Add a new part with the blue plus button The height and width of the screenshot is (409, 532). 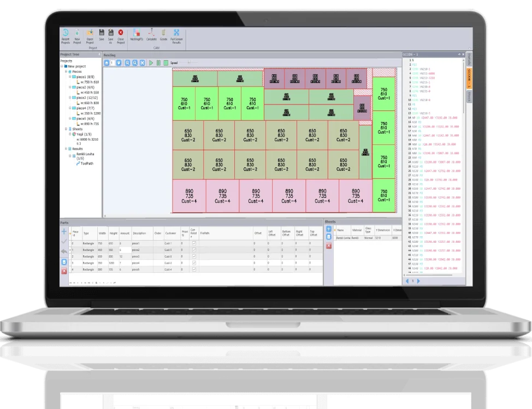point(63,231)
